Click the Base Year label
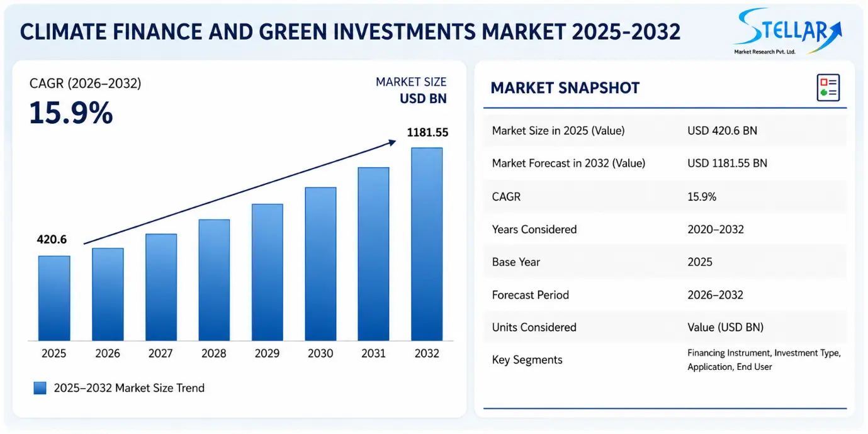The image size is (868, 434). [x=516, y=262]
